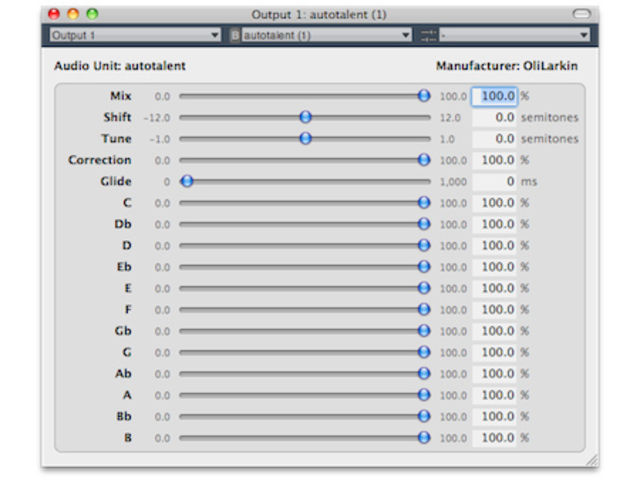Click the 'Manufacturer: OliLarkin' label
The height and width of the screenshot is (481, 640).
click(507, 66)
